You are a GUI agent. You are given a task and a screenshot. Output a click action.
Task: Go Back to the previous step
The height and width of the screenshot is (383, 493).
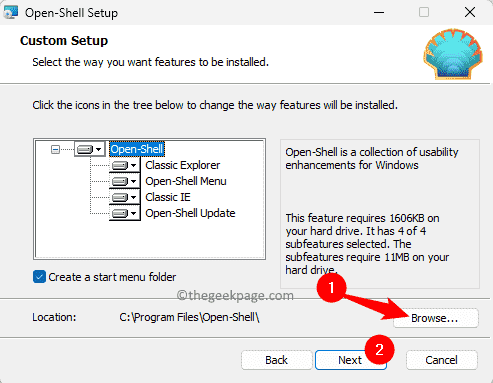(277, 360)
